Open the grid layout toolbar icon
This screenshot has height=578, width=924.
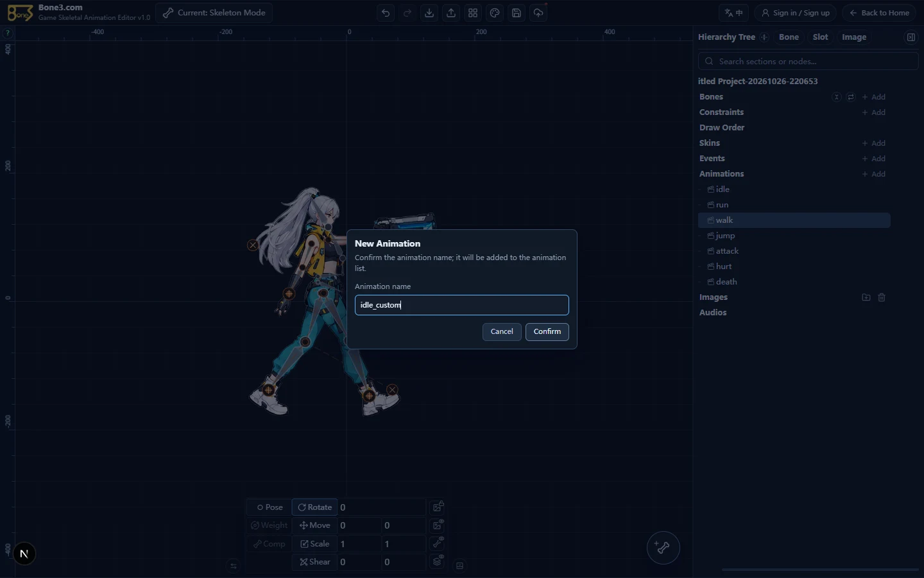(x=473, y=13)
